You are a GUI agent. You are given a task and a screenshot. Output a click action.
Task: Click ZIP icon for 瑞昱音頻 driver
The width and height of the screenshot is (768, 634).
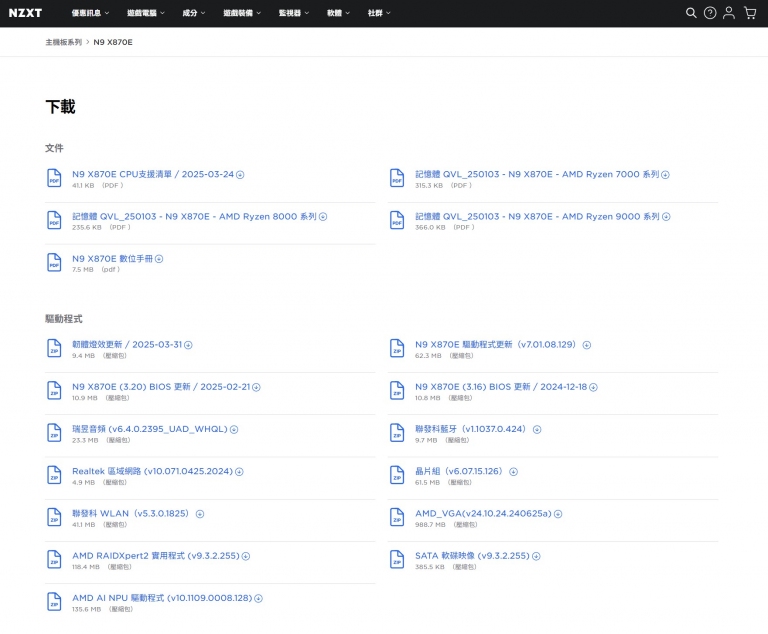coord(54,433)
